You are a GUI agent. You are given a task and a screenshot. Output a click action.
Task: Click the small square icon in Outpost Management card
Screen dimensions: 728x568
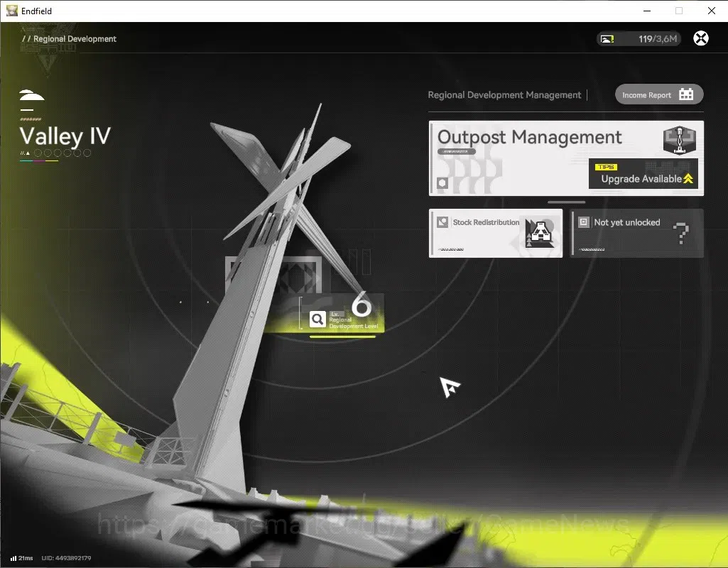tap(442, 183)
